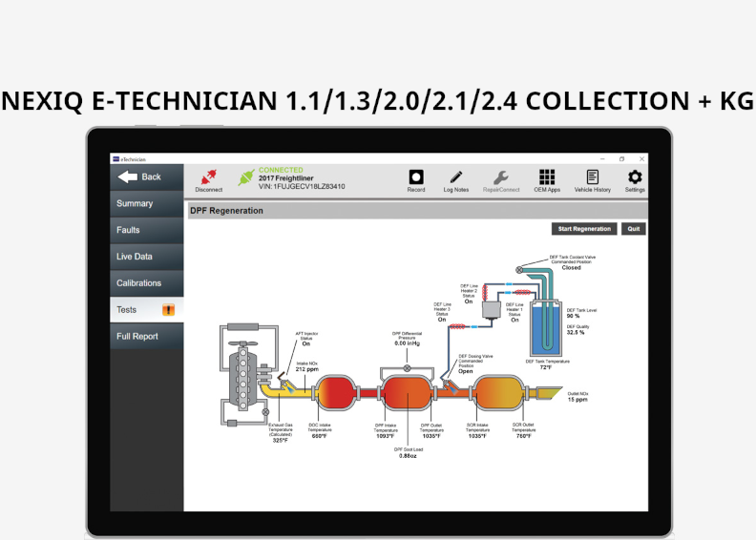
Task: Open OEM Apps grid icon
Action: (x=547, y=177)
